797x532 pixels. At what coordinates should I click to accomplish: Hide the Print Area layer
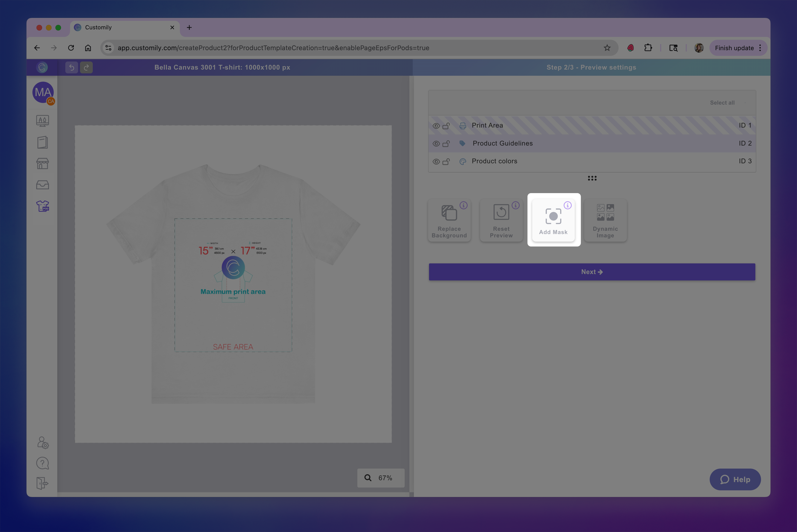(436, 126)
